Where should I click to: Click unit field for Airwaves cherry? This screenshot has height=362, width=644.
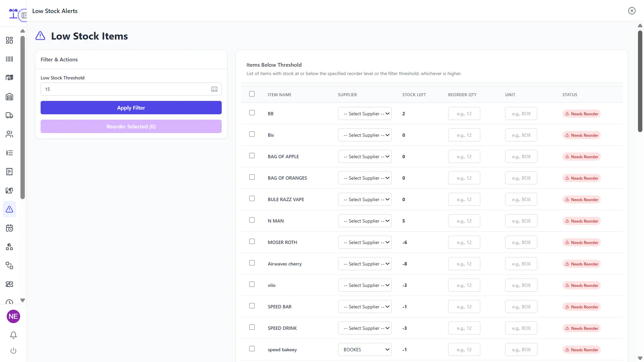pyautogui.click(x=521, y=264)
